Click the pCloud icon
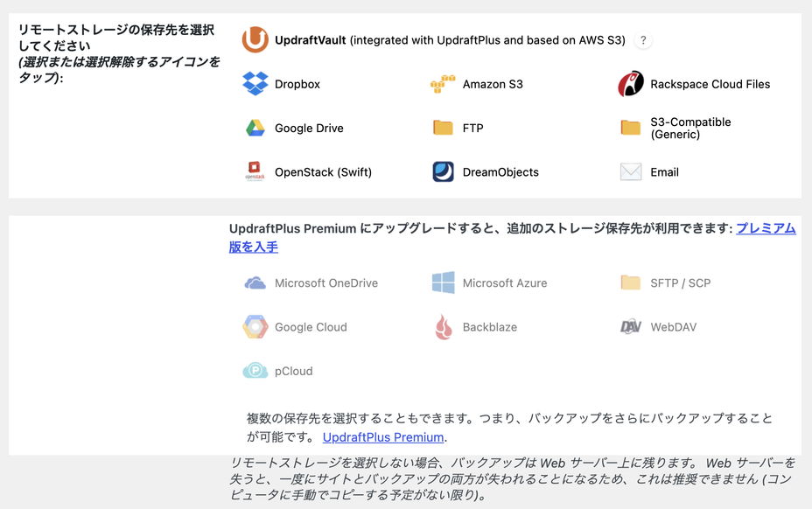Image resolution: width=812 pixels, height=509 pixels. [x=255, y=371]
